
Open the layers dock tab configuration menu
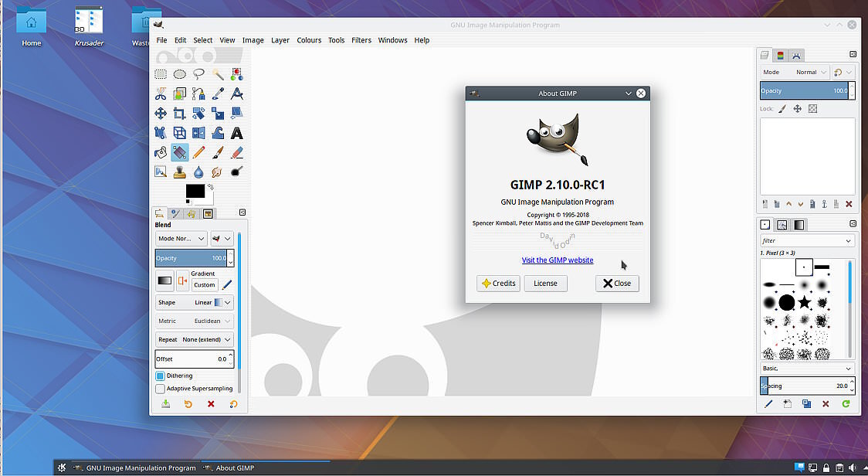853,54
